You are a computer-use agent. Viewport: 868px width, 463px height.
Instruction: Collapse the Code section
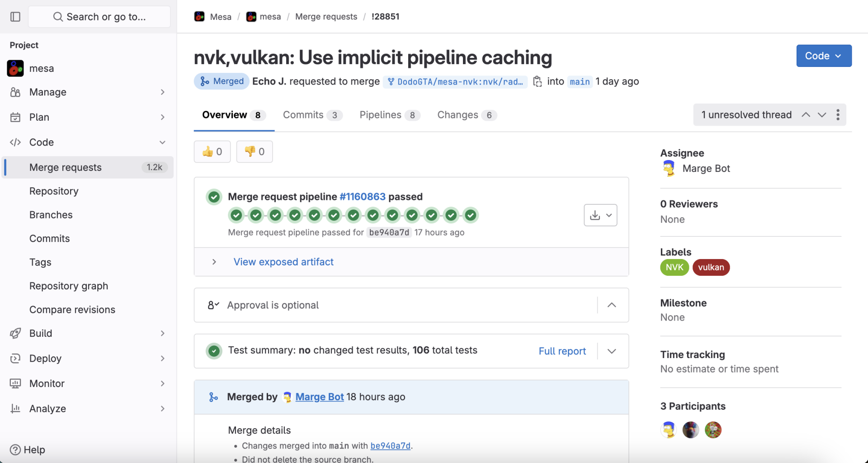click(x=88, y=142)
